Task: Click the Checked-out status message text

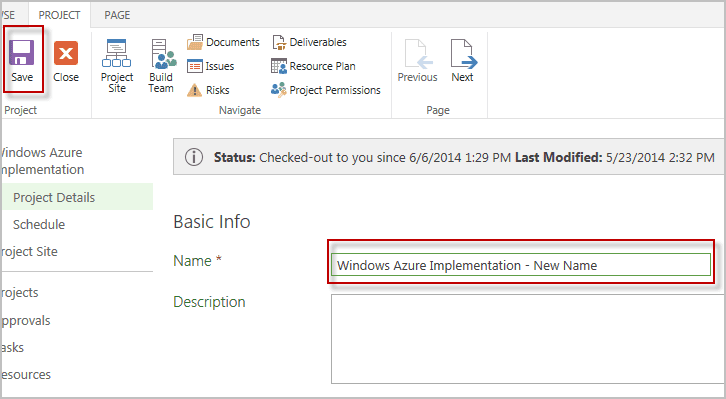Action: pos(362,157)
